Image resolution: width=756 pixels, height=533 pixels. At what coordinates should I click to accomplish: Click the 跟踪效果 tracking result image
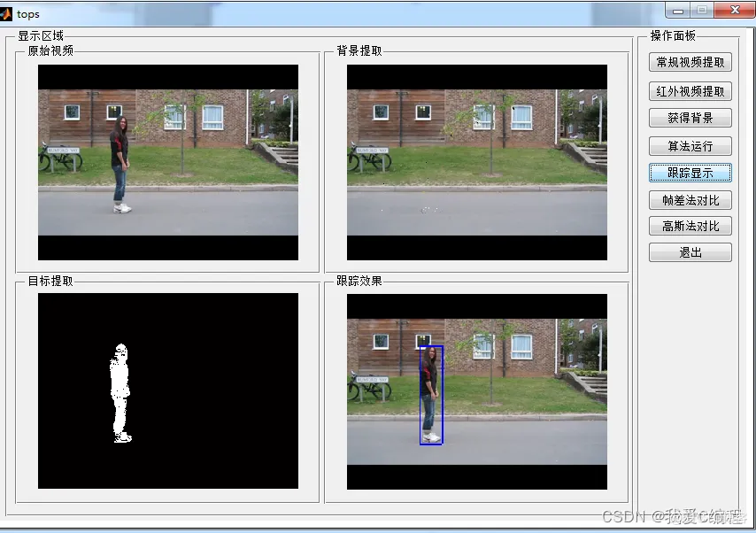tap(477, 391)
